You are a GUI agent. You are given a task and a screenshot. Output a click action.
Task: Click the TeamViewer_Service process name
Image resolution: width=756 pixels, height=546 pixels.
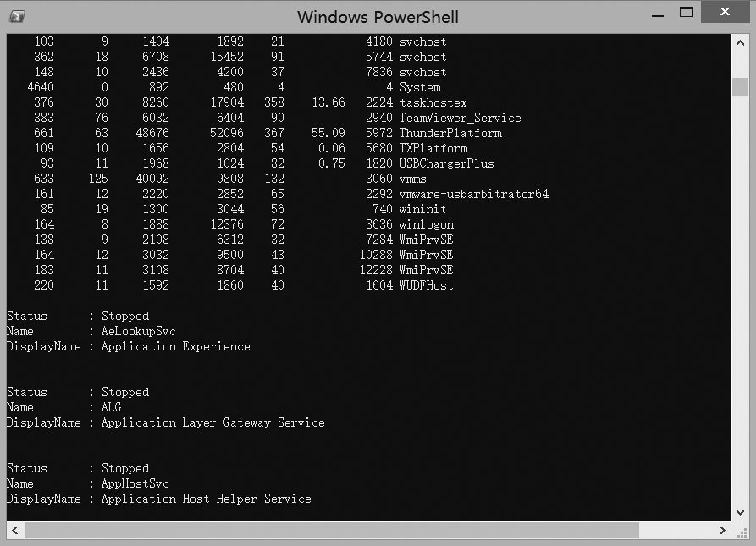(460, 118)
